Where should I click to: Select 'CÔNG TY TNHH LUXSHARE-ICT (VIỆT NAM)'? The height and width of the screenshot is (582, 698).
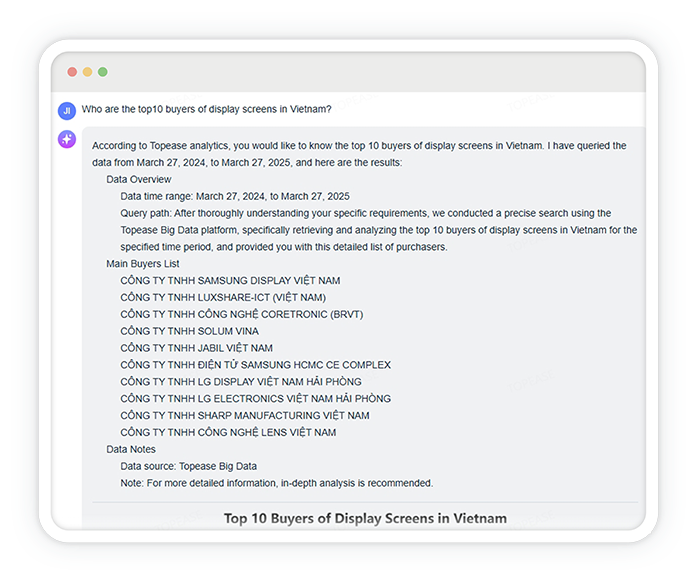tap(223, 297)
